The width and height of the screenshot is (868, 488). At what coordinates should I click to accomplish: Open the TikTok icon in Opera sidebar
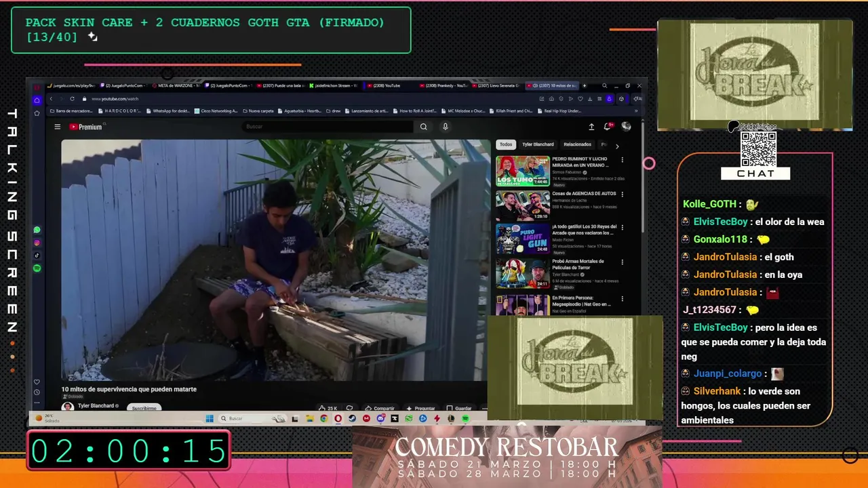click(x=37, y=256)
